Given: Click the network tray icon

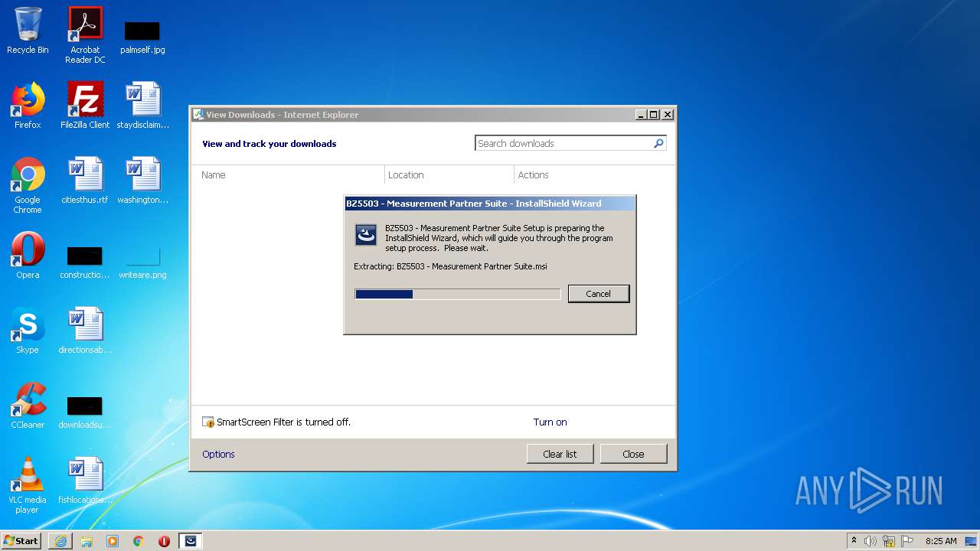Looking at the screenshot, I should tap(889, 541).
